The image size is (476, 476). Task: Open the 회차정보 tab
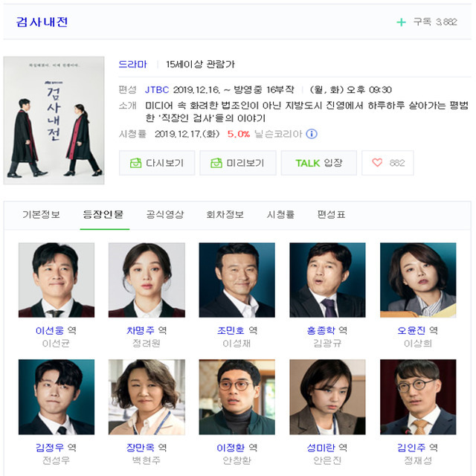[x=225, y=215]
